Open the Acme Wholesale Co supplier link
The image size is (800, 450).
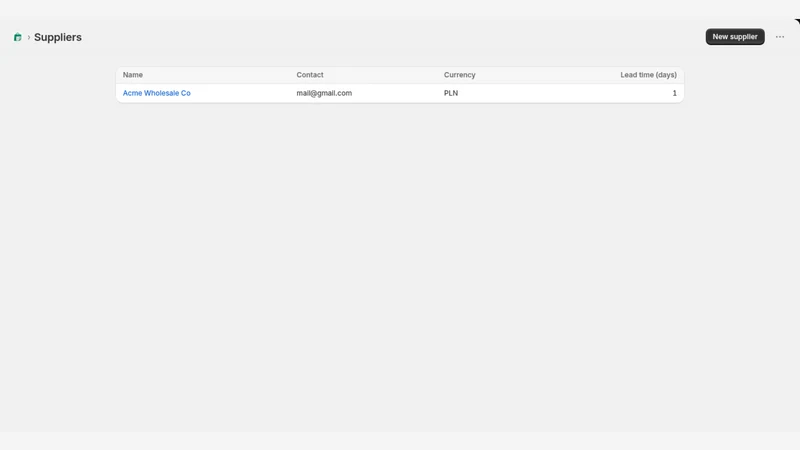point(157,93)
